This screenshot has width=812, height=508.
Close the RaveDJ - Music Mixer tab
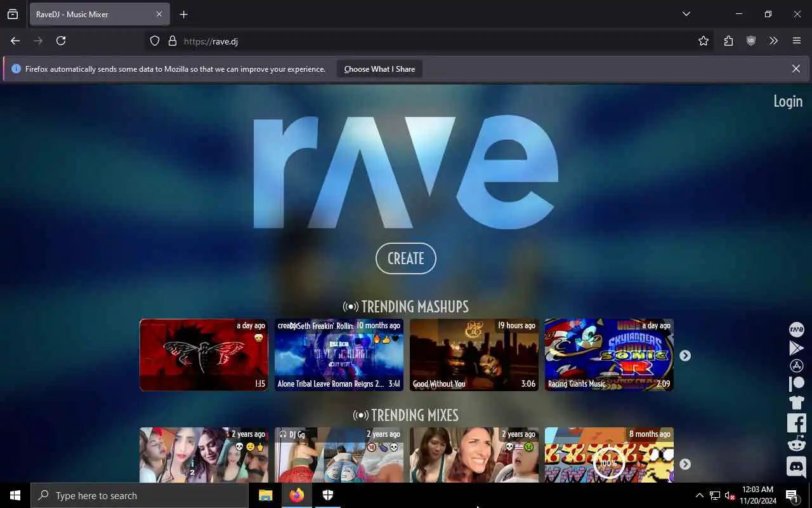tap(159, 14)
